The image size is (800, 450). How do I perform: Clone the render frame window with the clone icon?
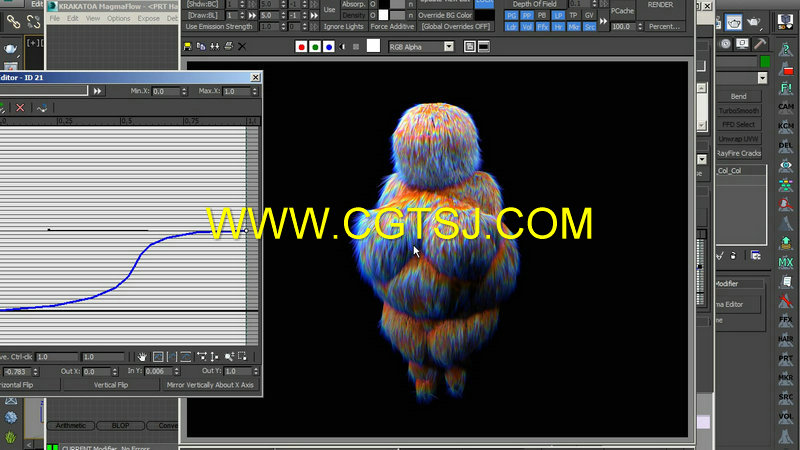[x=215, y=47]
